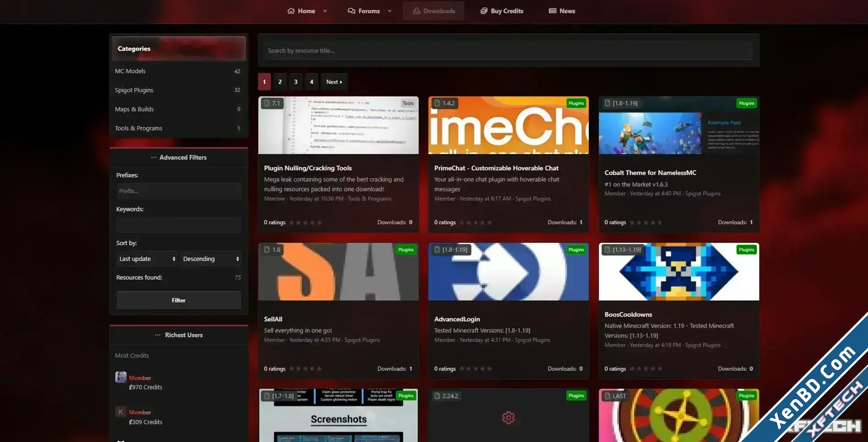
Task: Click the Filter button
Action: [x=179, y=300]
